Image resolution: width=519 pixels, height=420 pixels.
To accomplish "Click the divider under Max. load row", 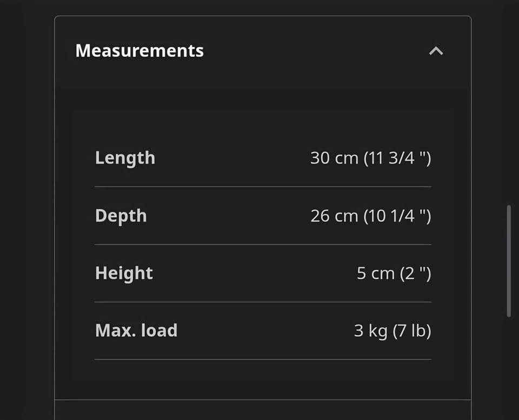I will click(263, 359).
